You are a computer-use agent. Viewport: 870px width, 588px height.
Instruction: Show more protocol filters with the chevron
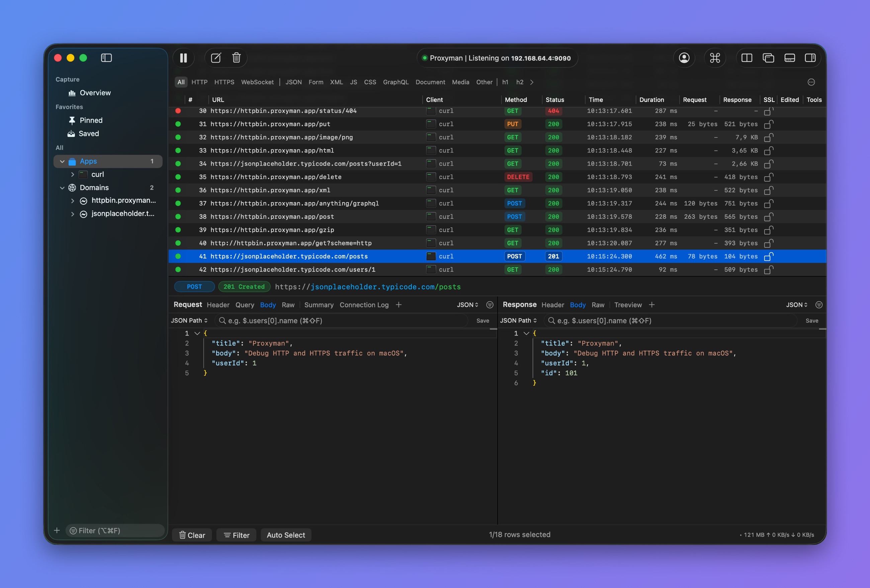(532, 82)
